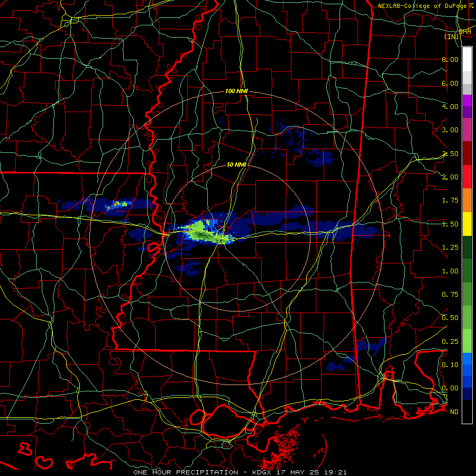Pick the orange swatch in the legend
This screenshot has height=476, width=476.
tap(467, 200)
